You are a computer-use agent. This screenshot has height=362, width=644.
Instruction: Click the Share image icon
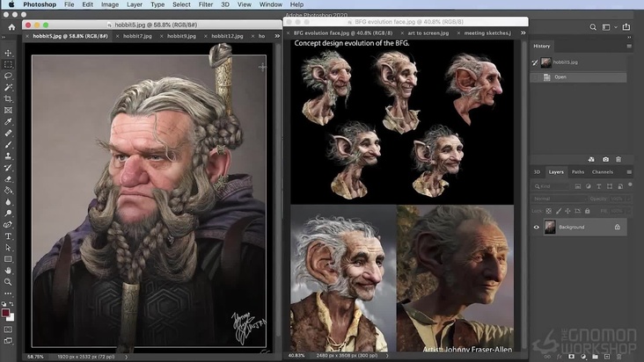626,26
